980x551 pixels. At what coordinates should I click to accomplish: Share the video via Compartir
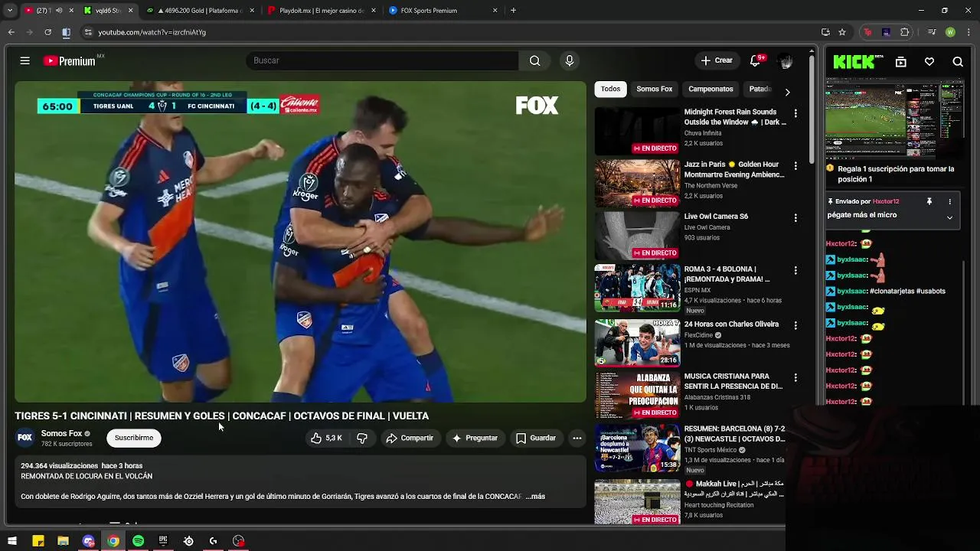410,438
